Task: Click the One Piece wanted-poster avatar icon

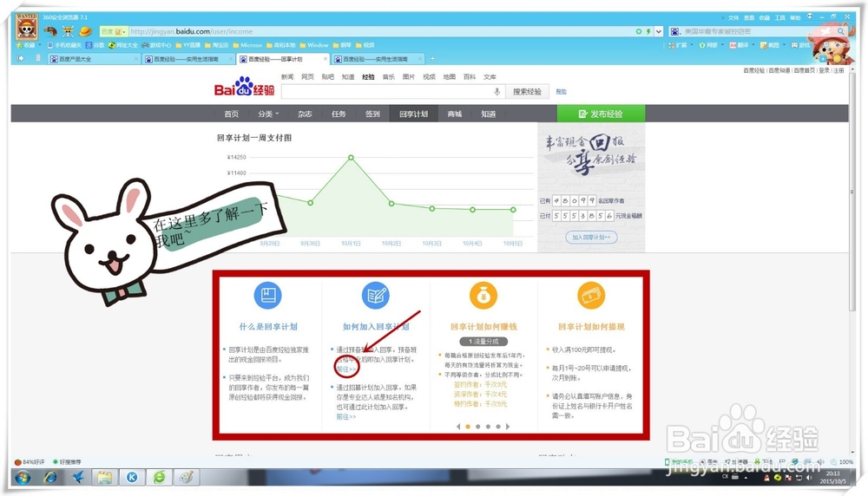Action: [x=26, y=26]
